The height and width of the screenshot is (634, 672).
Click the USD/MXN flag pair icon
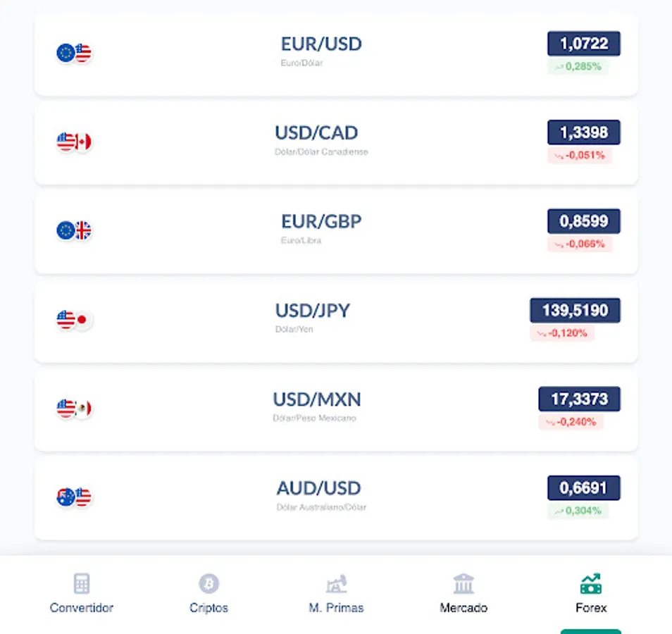(74, 409)
